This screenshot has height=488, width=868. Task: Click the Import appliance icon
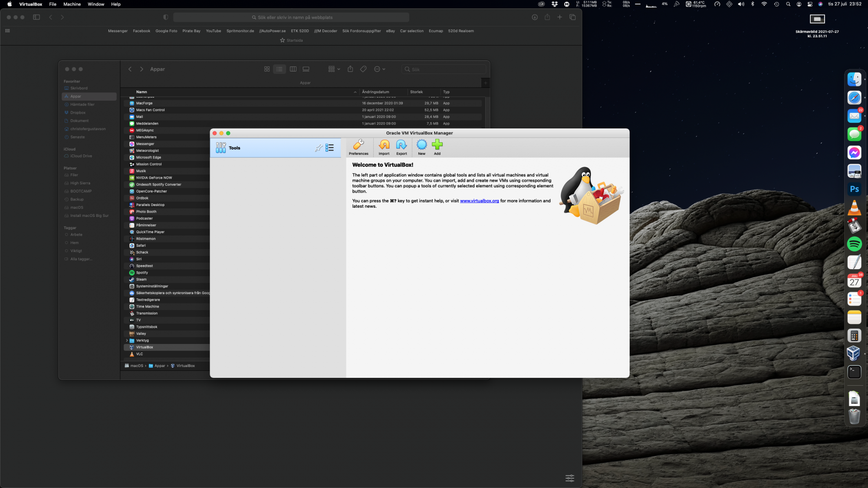click(384, 147)
